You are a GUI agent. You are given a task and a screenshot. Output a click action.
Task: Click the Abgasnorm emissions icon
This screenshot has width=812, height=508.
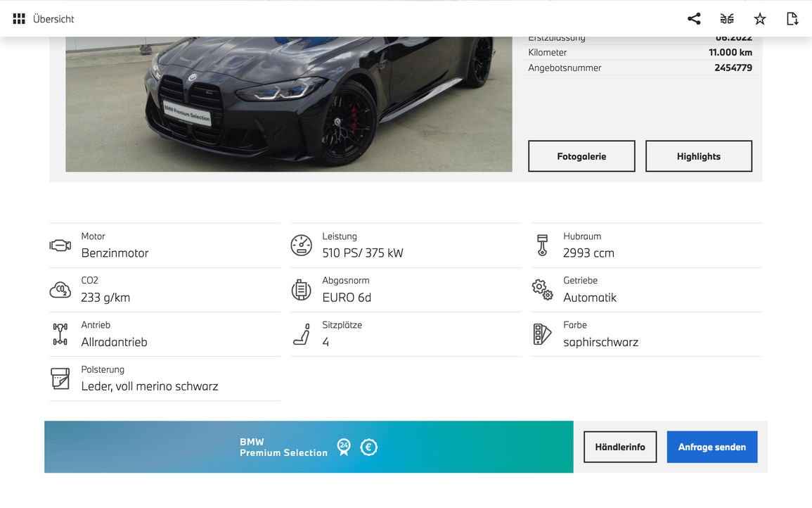(x=302, y=289)
